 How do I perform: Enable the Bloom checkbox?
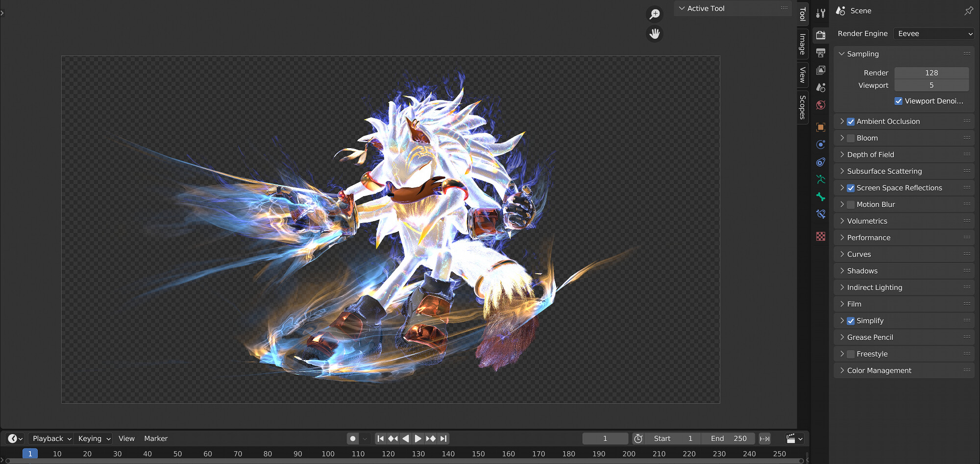[851, 138]
